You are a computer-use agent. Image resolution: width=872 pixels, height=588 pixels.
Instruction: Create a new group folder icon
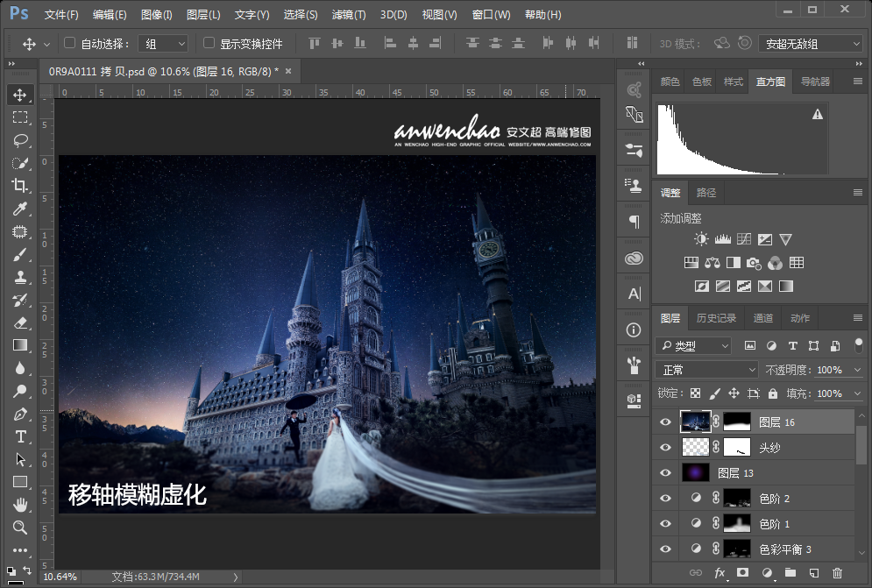click(790, 572)
